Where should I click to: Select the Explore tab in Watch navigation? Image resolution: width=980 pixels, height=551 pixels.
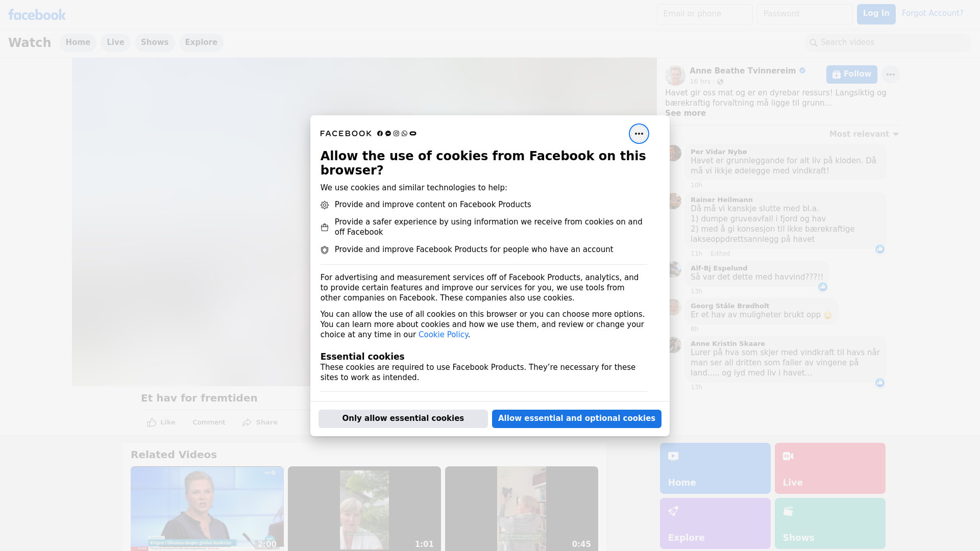point(201,42)
